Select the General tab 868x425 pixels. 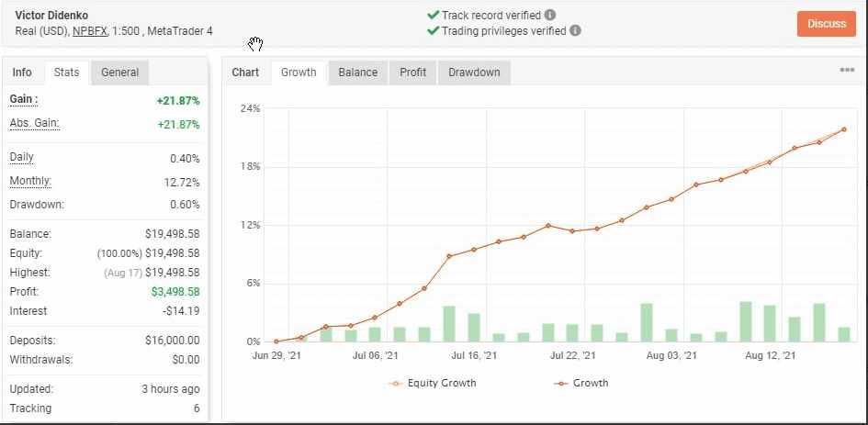click(x=120, y=73)
